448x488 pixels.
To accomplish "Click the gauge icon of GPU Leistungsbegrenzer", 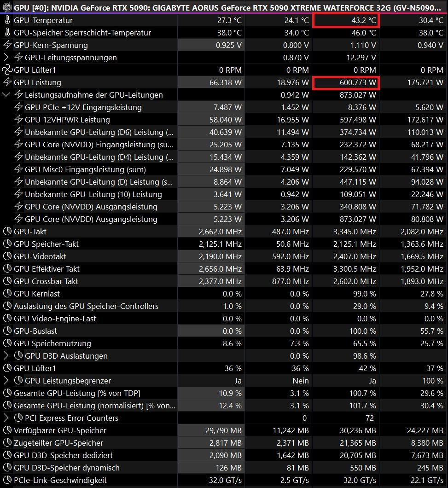I will (x=18, y=381).
